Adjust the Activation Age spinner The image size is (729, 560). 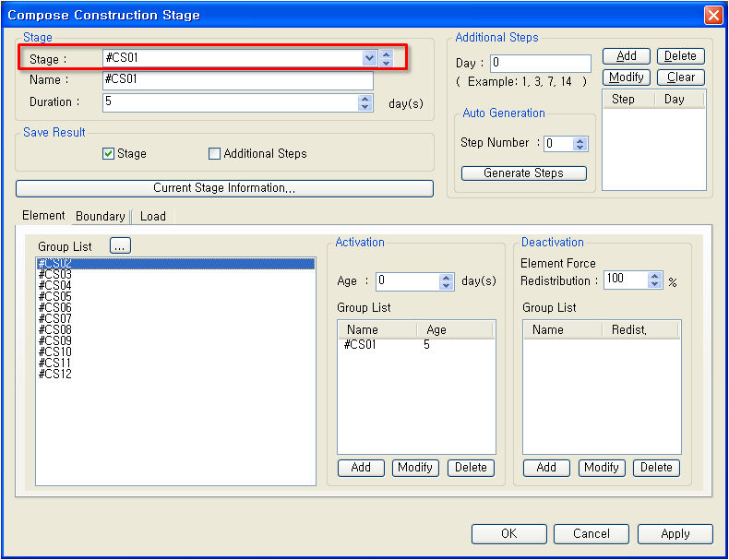click(x=447, y=281)
